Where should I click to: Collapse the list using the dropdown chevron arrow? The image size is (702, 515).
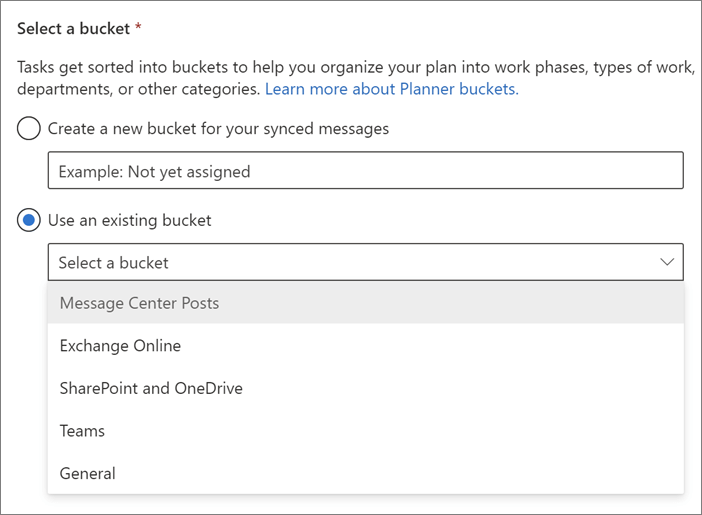click(x=667, y=262)
